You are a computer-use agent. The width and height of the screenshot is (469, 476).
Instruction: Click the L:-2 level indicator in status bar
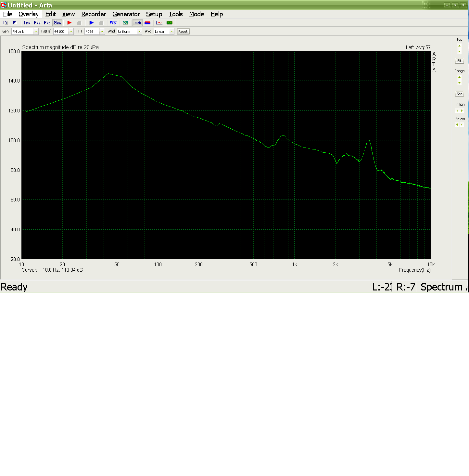coord(382,287)
